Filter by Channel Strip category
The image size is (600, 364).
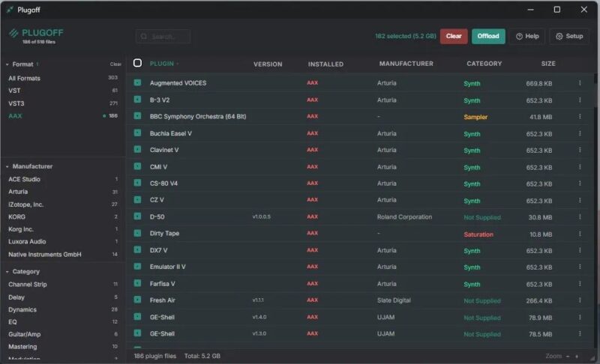point(63,284)
